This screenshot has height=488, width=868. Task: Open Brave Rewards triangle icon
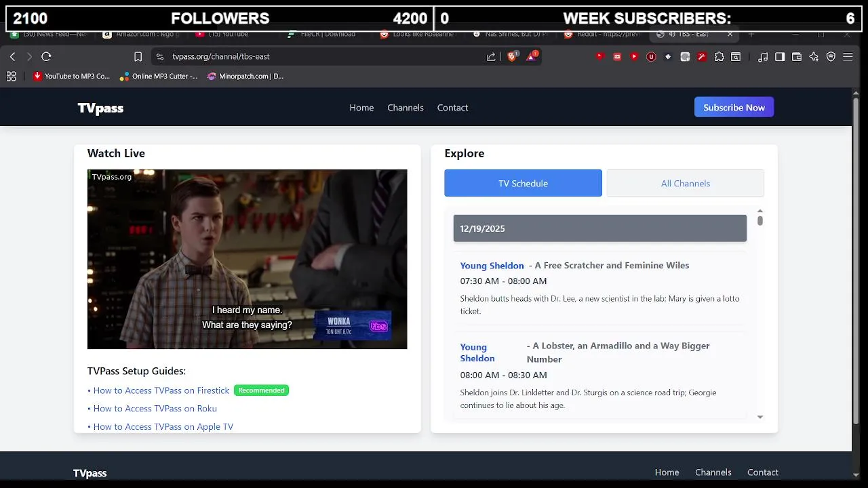click(x=532, y=56)
